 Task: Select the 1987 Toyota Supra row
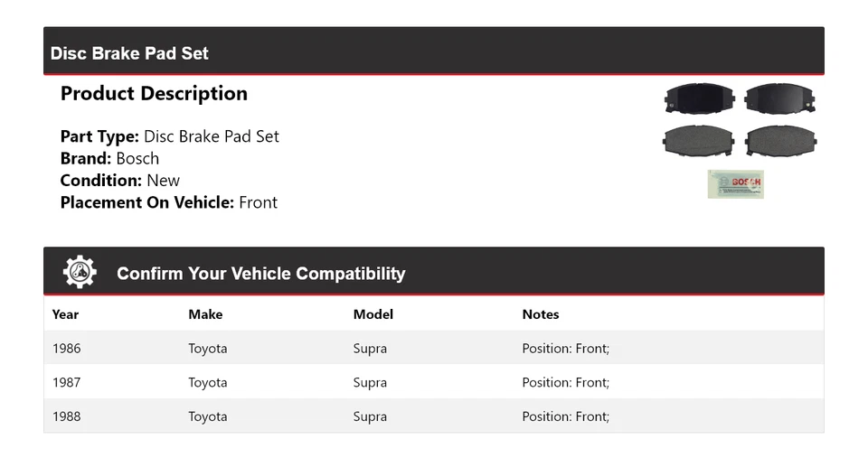click(433, 382)
